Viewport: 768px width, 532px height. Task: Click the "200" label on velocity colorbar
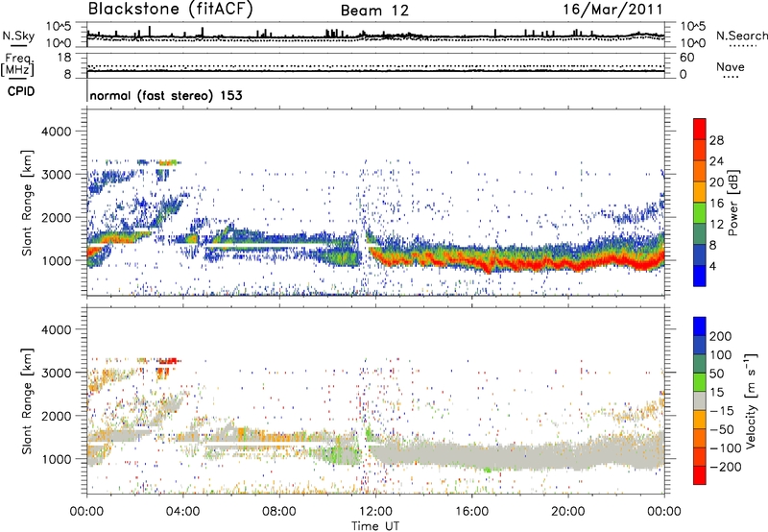(721, 336)
